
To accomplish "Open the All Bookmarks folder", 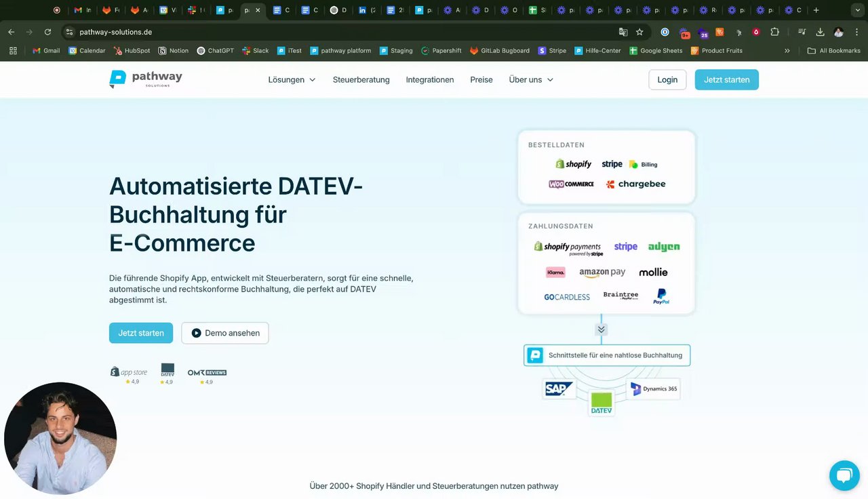I will (833, 50).
